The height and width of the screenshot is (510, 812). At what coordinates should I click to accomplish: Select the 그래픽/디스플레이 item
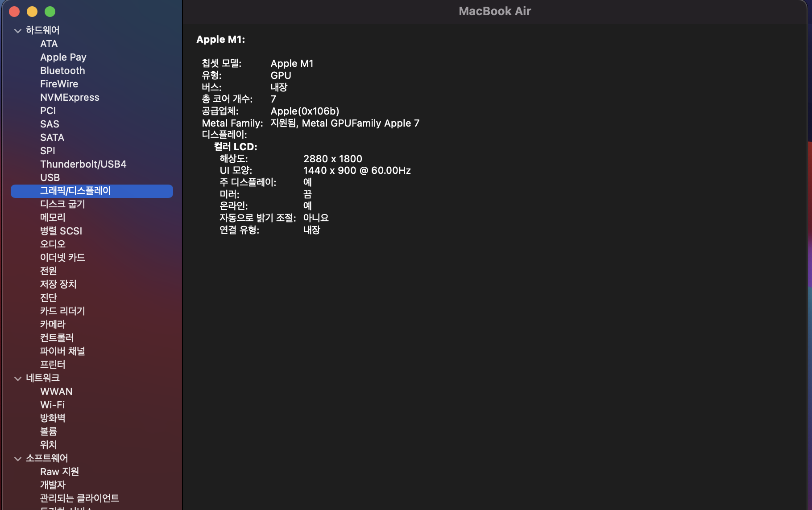(75, 191)
